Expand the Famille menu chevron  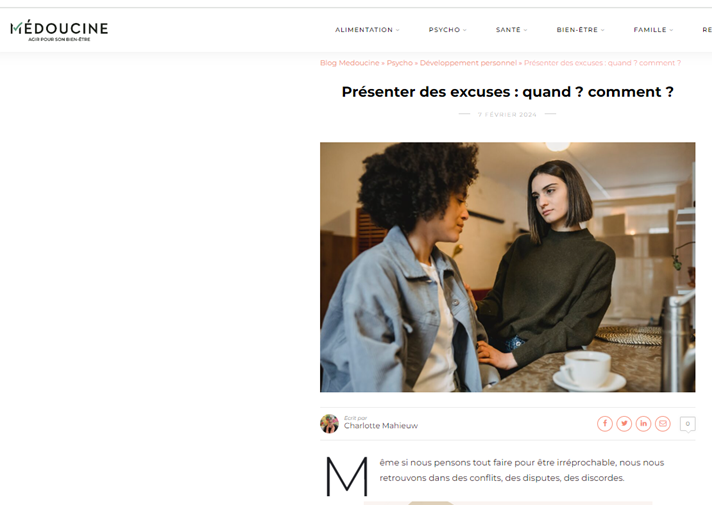point(672,30)
